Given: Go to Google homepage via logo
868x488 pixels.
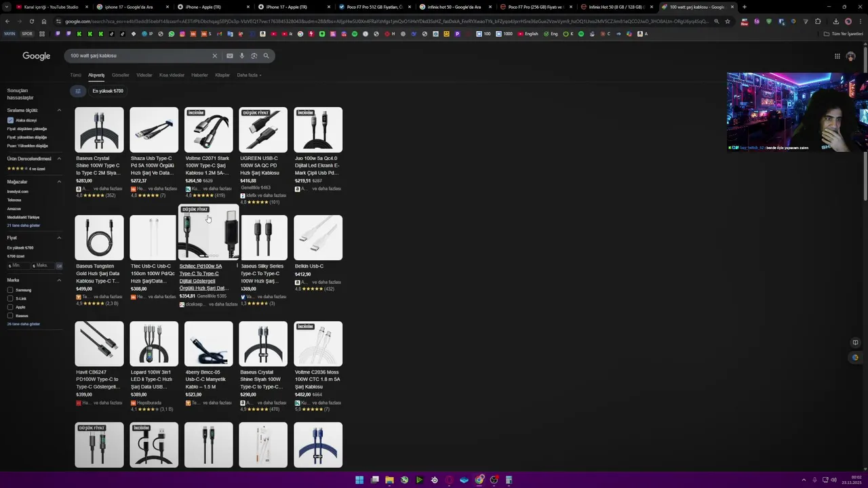Looking at the screenshot, I should click(37, 56).
